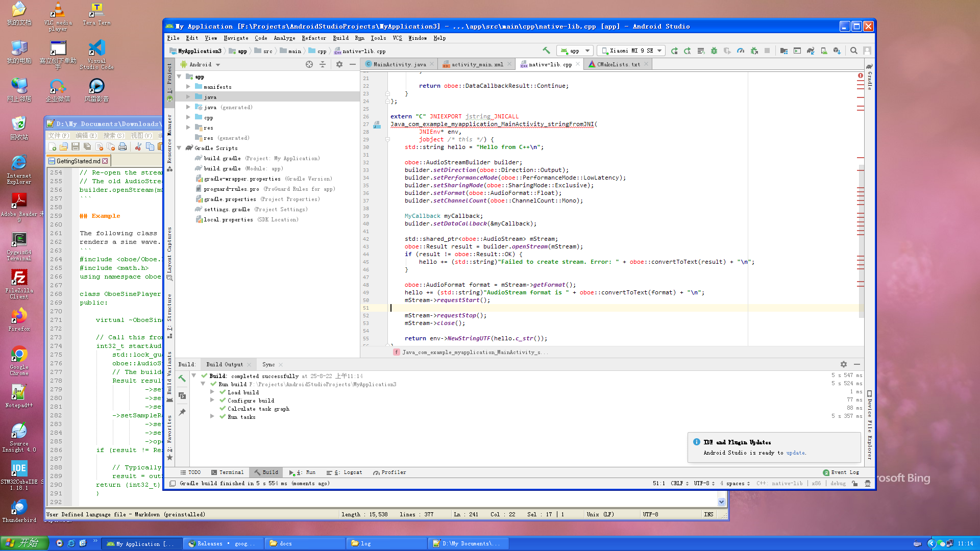980x551 pixels.
Task: Expand the Load build node
Action: [x=212, y=392]
